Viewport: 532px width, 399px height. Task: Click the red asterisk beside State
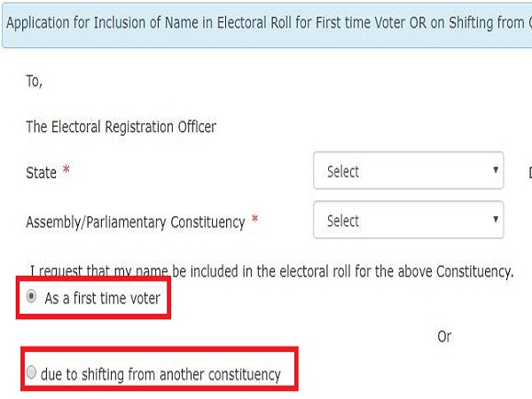(x=66, y=173)
